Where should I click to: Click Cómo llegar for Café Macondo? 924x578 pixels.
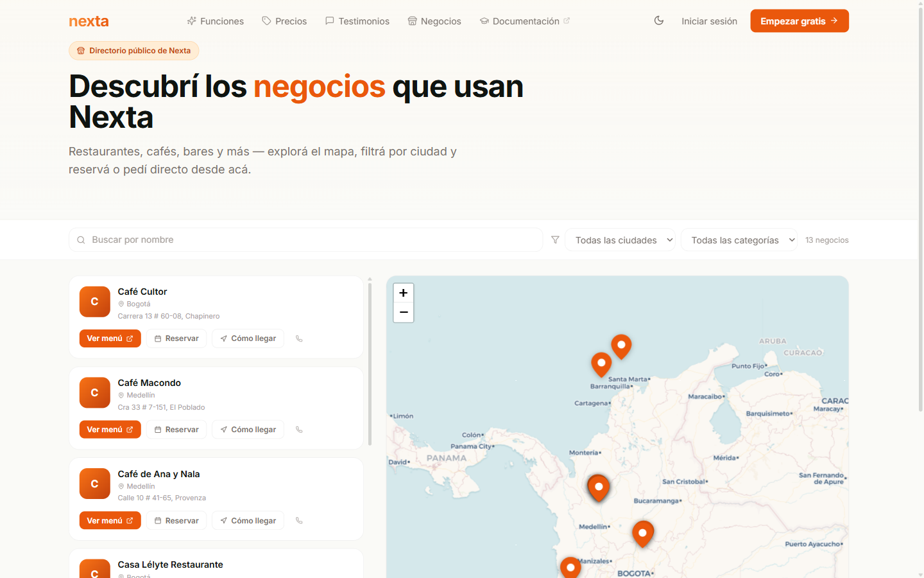(x=248, y=430)
